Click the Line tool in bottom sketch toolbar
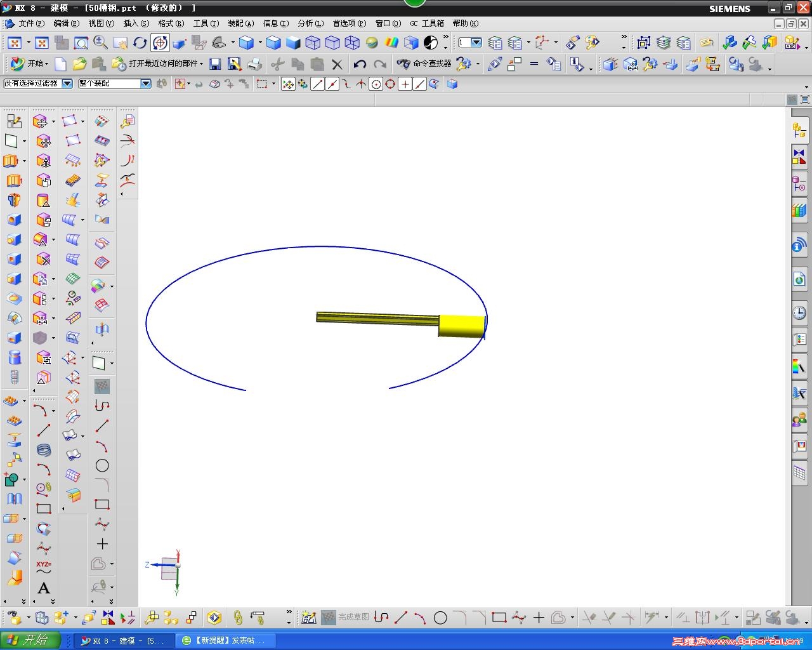This screenshot has height=650, width=812. click(401, 617)
